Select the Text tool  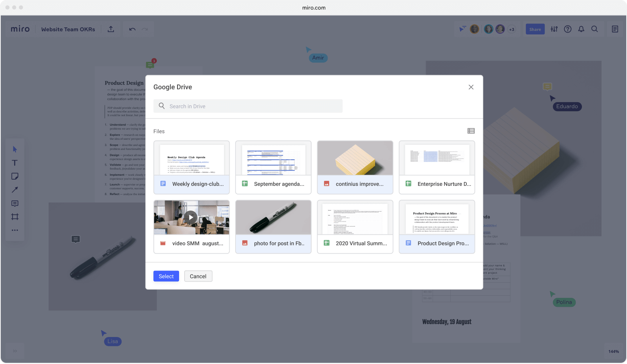click(x=15, y=163)
